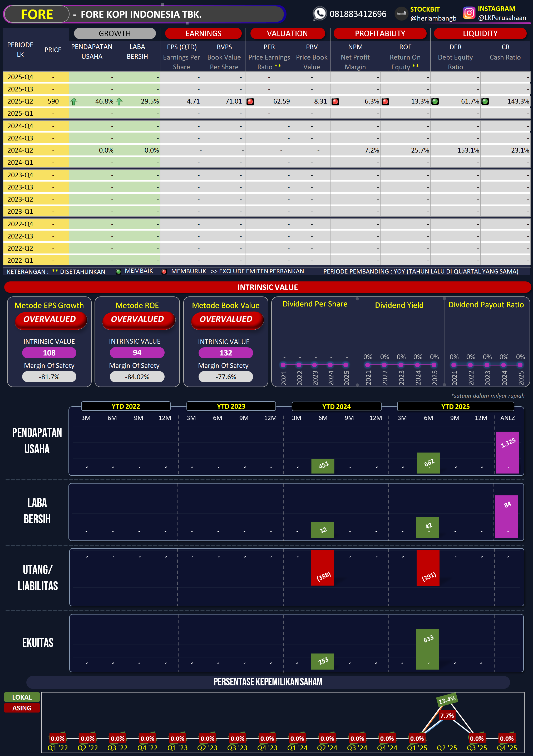Click the green 633 equity bar
Image resolution: width=533 pixels, height=756 pixels.
click(x=428, y=649)
